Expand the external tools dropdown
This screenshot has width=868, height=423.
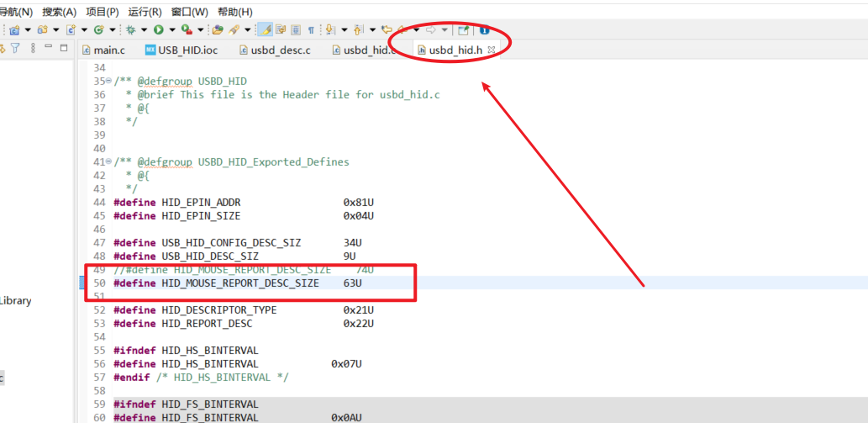(x=200, y=30)
